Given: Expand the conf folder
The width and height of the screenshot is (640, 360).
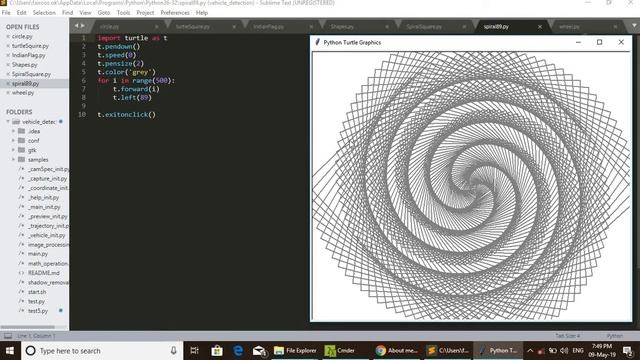Looking at the screenshot, I should (13, 140).
